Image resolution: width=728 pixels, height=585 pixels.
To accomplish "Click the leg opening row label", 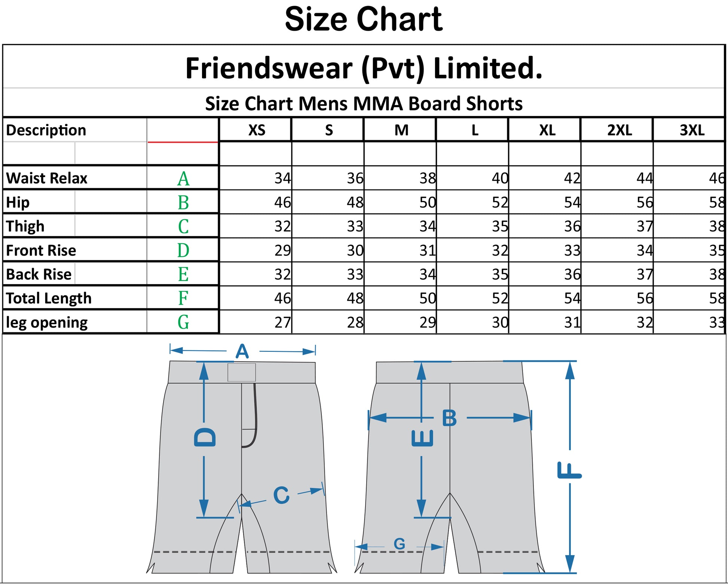I will tap(47, 322).
